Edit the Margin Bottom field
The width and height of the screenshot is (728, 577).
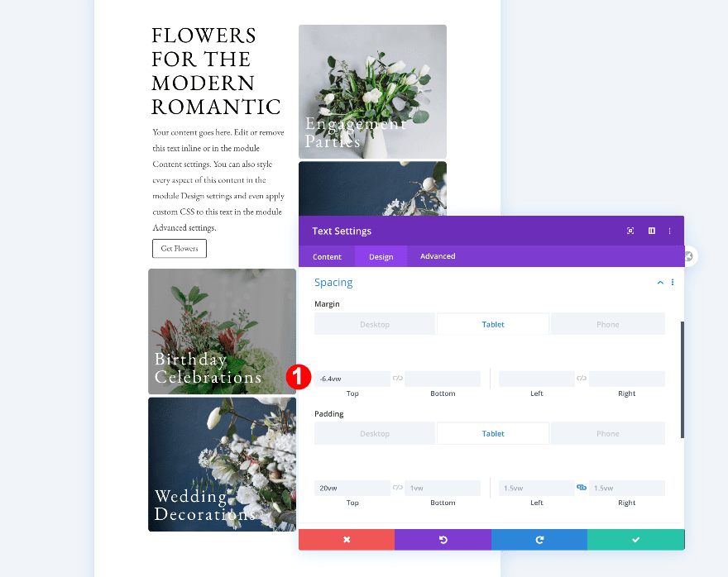pos(443,379)
